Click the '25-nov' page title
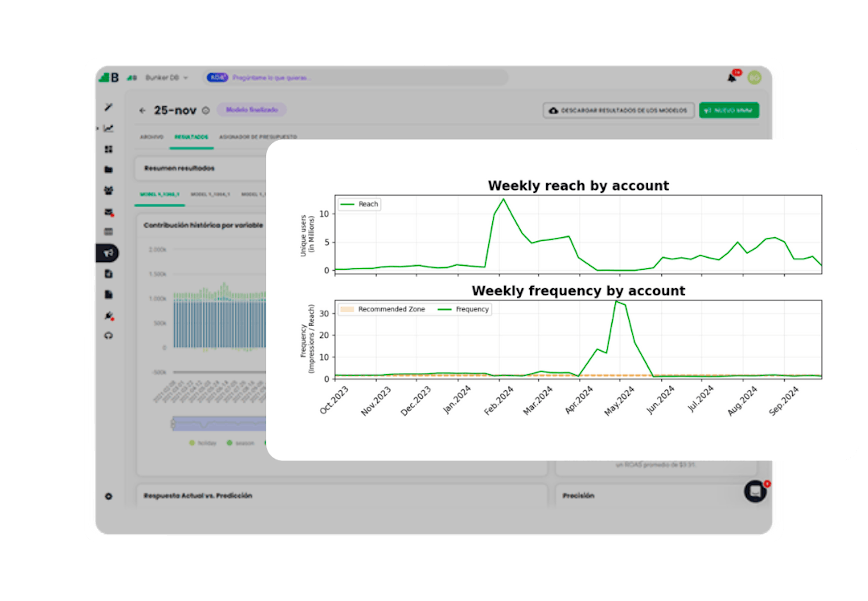Viewport: 868px width, 601px height. point(175,110)
